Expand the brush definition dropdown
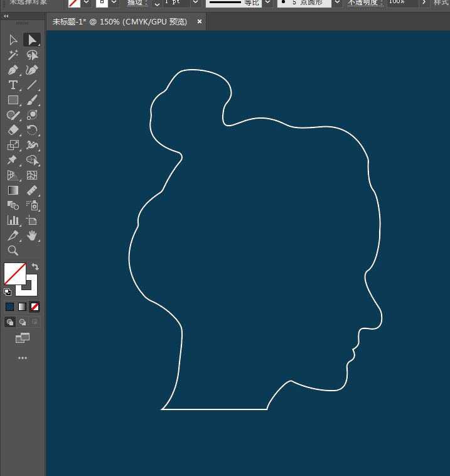The height and width of the screenshot is (476, 450). pos(337,3)
